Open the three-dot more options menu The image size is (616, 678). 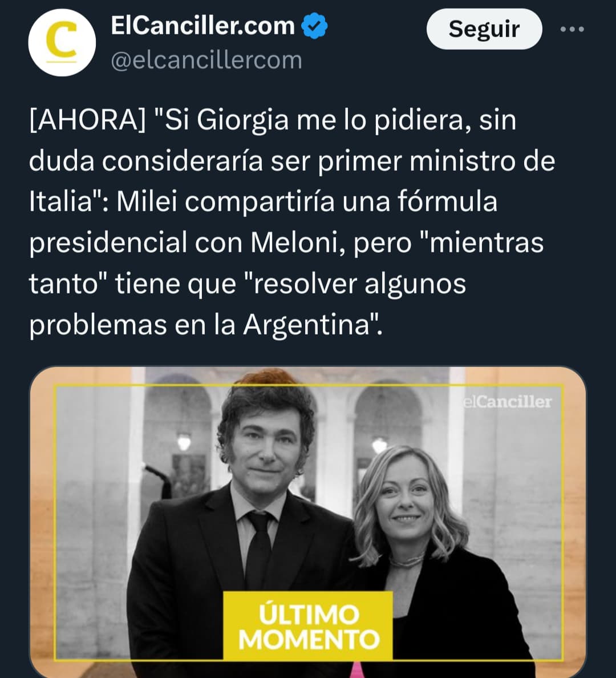coord(572,30)
